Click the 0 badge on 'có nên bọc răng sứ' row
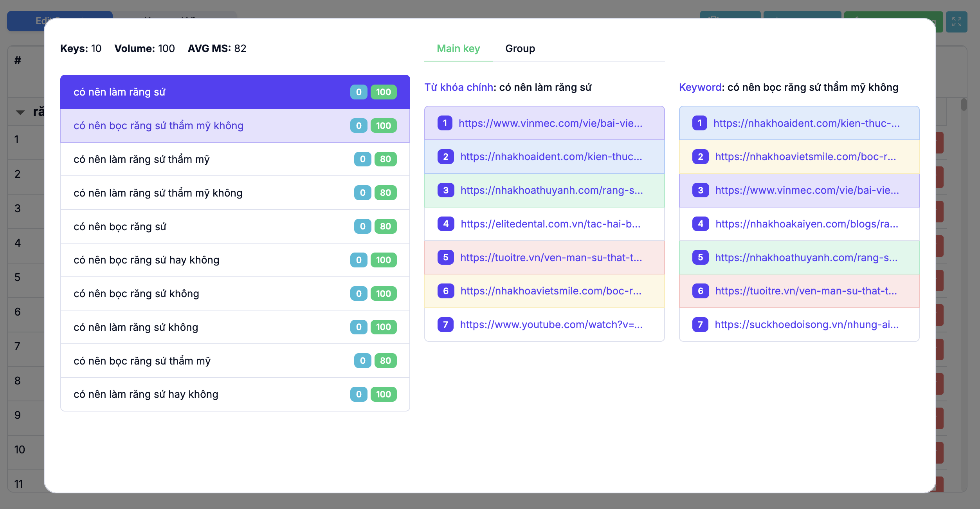 [362, 226]
